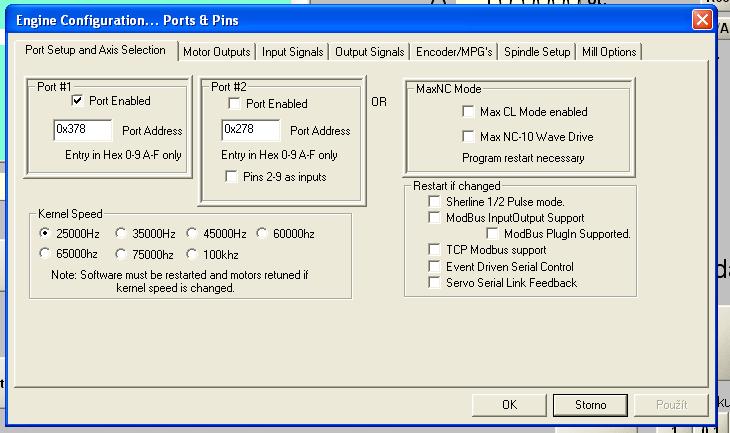The width and height of the screenshot is (730, 433).
Task: Choose 100khz kernel speed option
Action: (193, 254)
